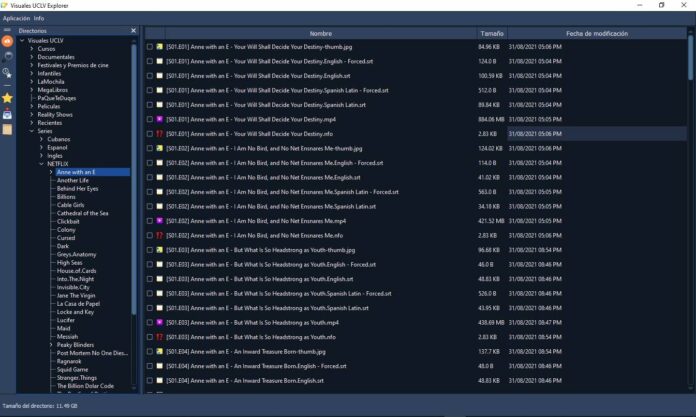Sort files by the Tamaño column header
Viewport: 696px width, 417px height.
click(x=491, y=33)
